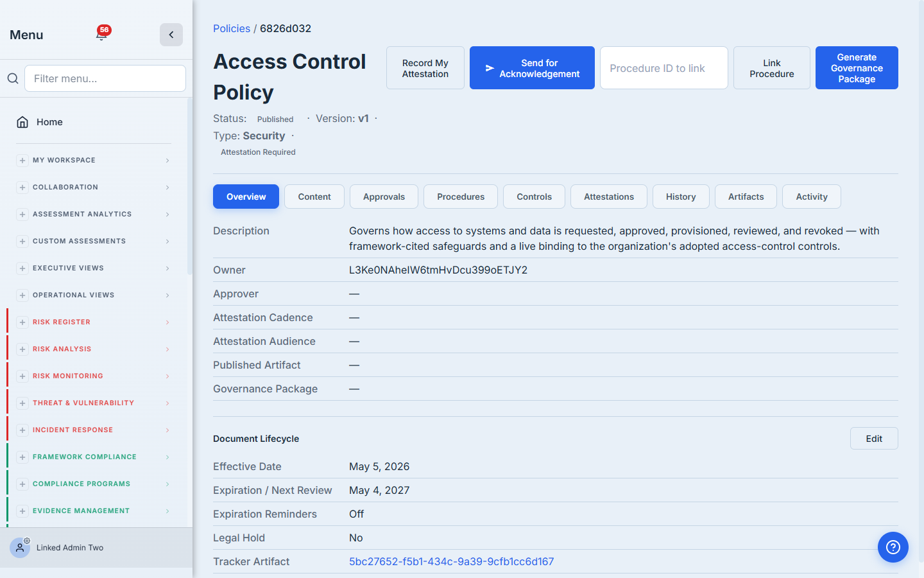Open the help question mark button

click(x=893, y=547)
